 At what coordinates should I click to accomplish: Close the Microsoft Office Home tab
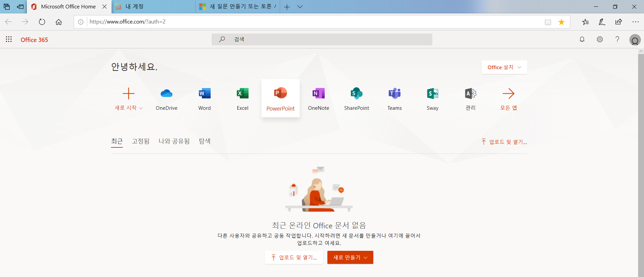[104, 6]
